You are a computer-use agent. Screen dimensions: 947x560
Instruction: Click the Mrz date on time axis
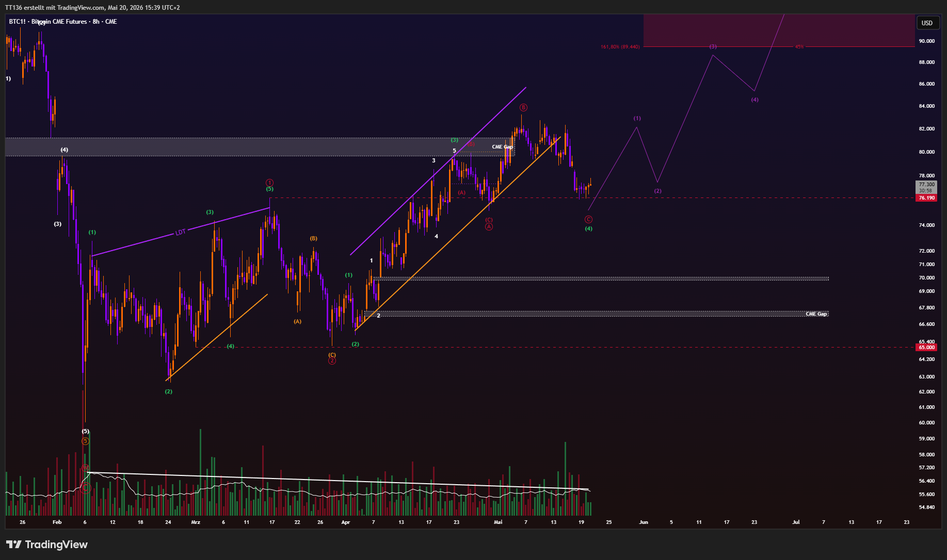(x=196, y=522)
